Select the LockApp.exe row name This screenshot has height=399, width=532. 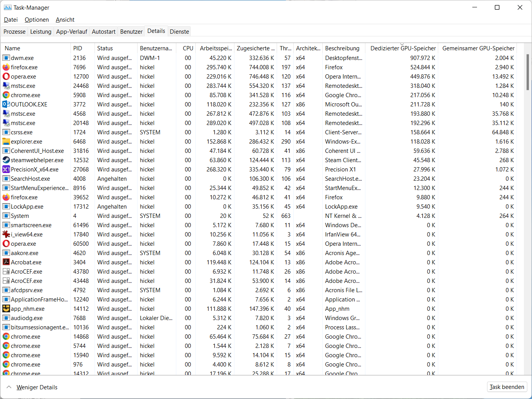(27, 207)
